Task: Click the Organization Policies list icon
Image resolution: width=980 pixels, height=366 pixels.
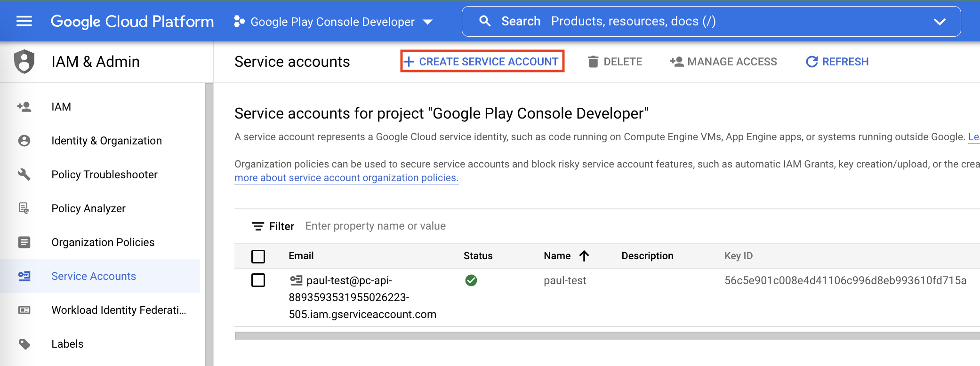Action: click(x=24, y=242)
